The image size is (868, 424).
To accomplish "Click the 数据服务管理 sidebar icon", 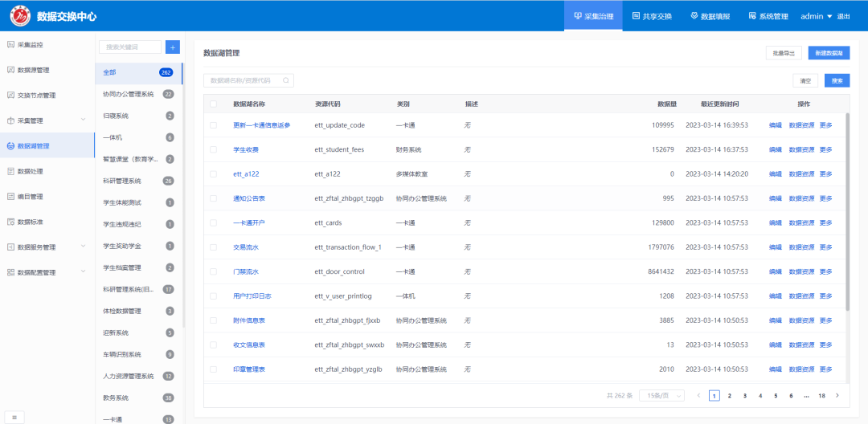I will coord(10,247).
